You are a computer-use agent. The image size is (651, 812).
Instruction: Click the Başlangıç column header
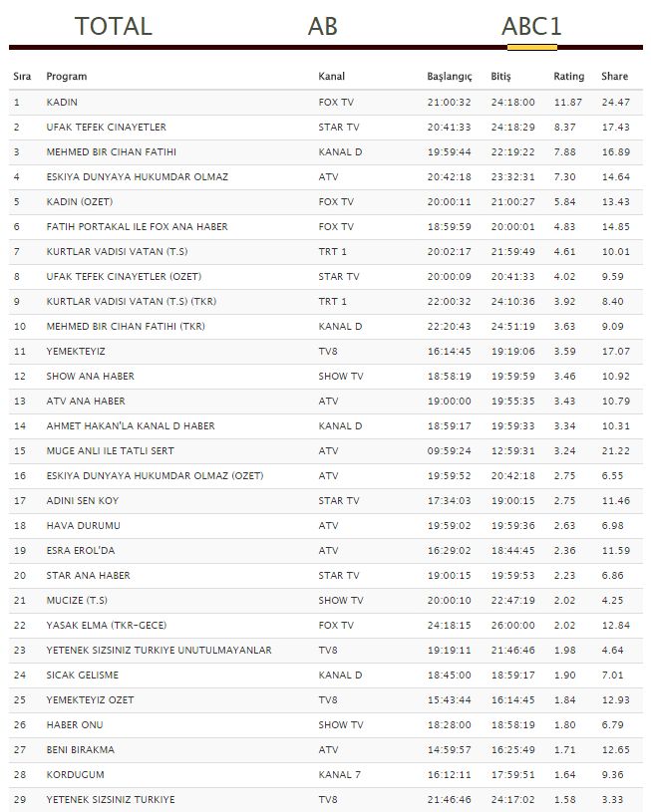point(450,77)
